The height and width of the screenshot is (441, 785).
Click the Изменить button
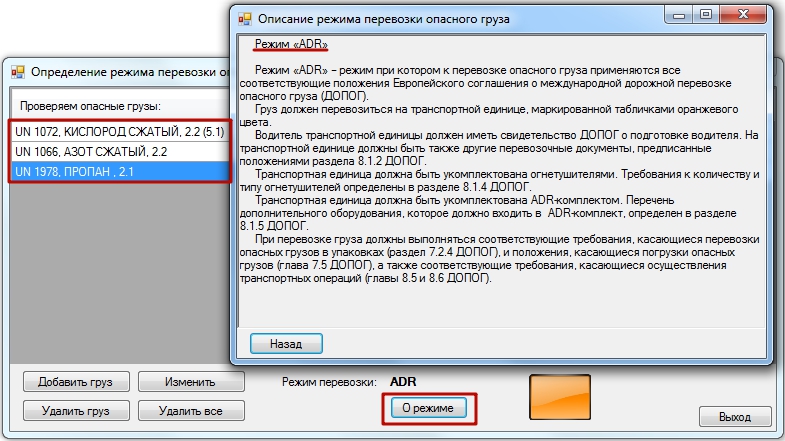(191, 381)
